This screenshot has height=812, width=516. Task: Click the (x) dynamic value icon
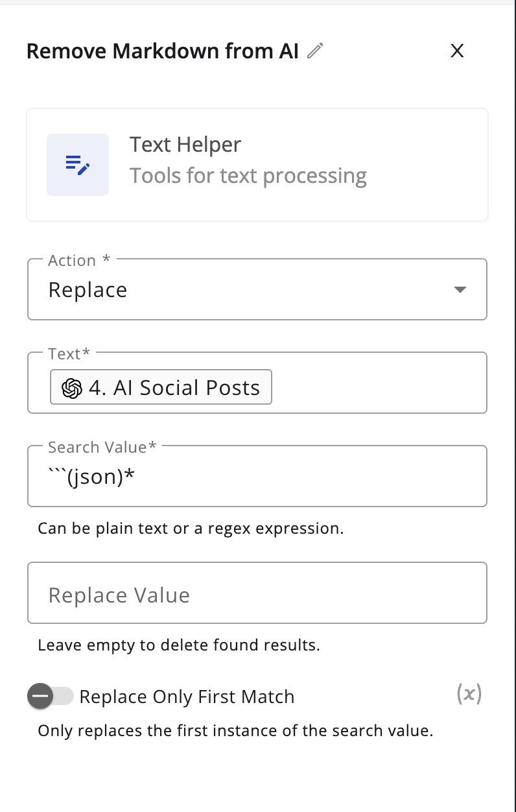click(x=469, y=695)
